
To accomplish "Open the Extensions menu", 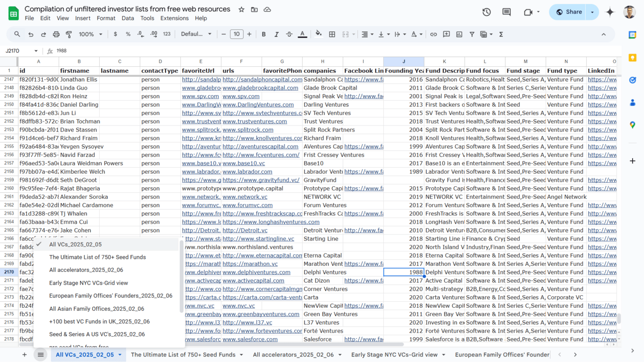I will 174,18.
